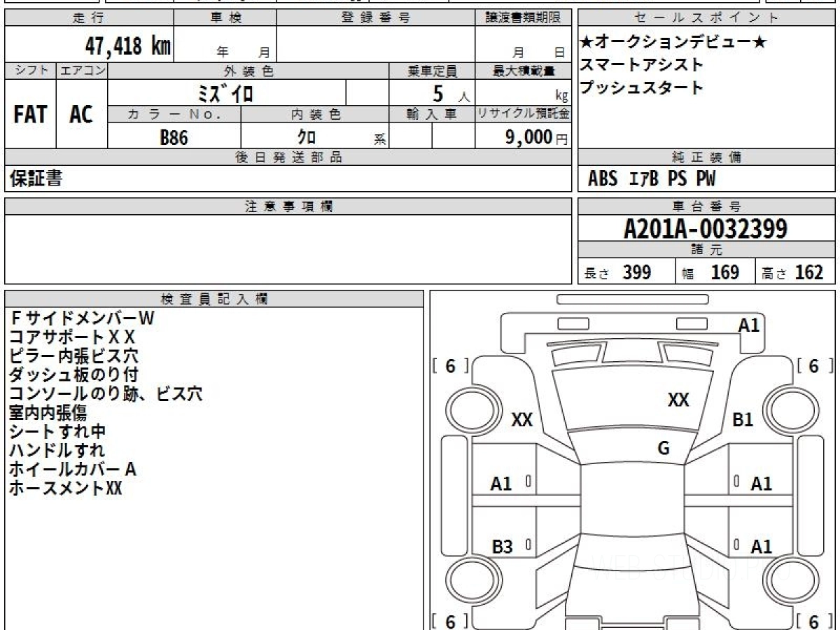Click the コアサポートXX inspector note
The height and width of the screenshot is (630, 840).
72,337
